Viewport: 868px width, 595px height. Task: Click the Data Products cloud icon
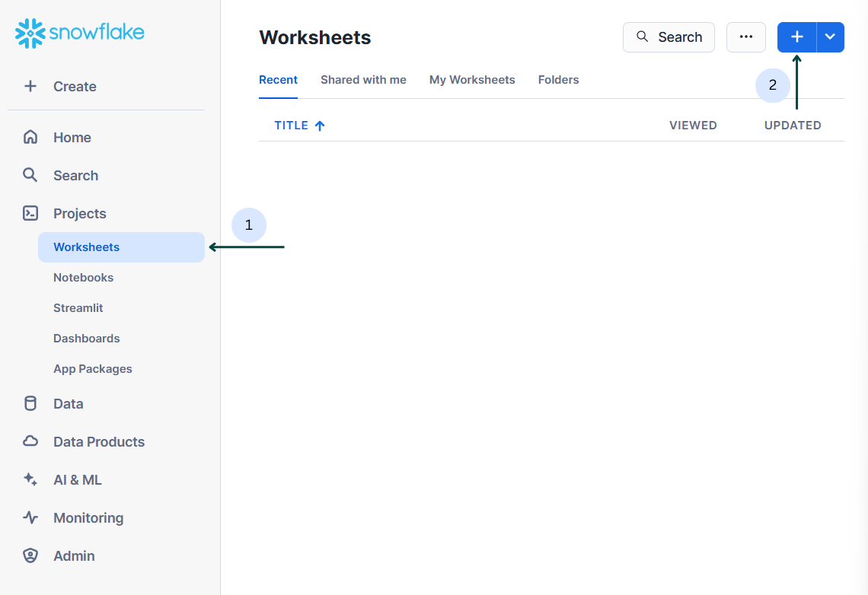point(30,441)
